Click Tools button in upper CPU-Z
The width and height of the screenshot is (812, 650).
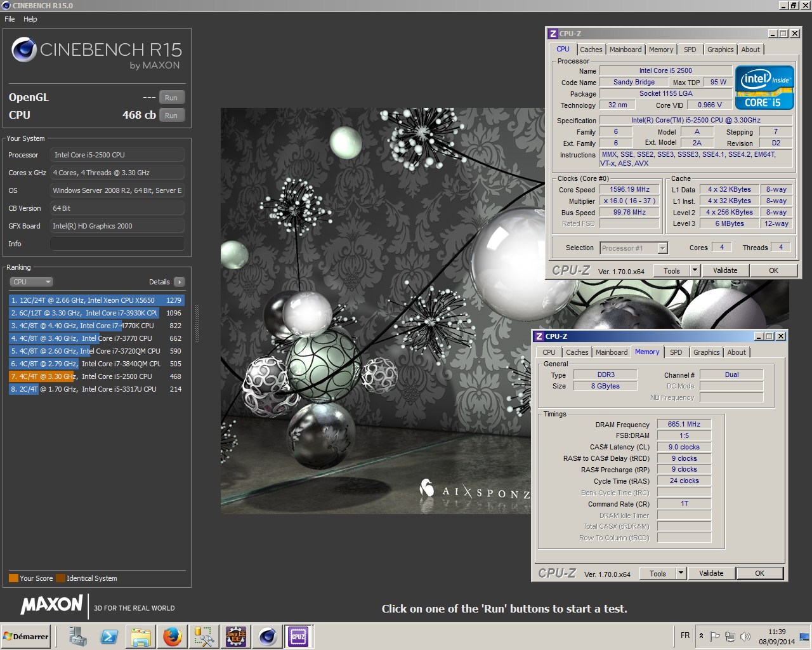(672, 271)
